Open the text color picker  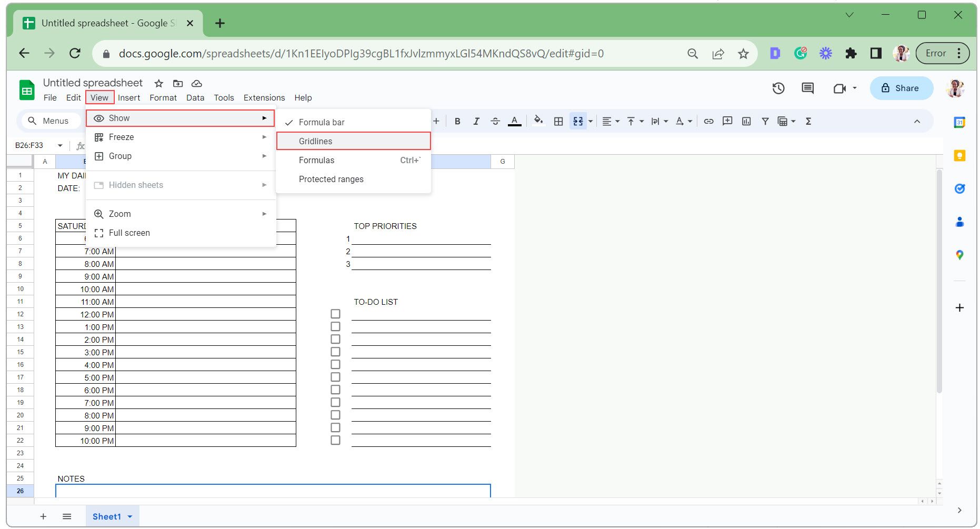click(514, 121)
